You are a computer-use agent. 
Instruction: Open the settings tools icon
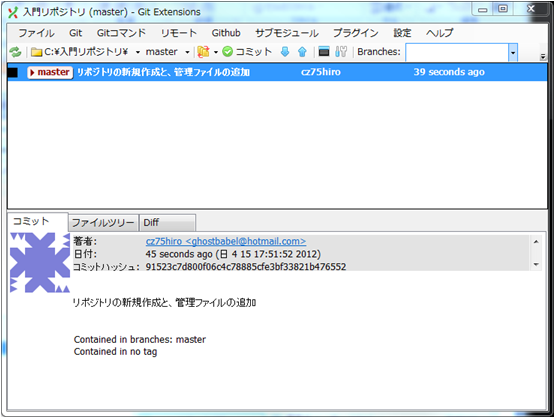[341, 52]
